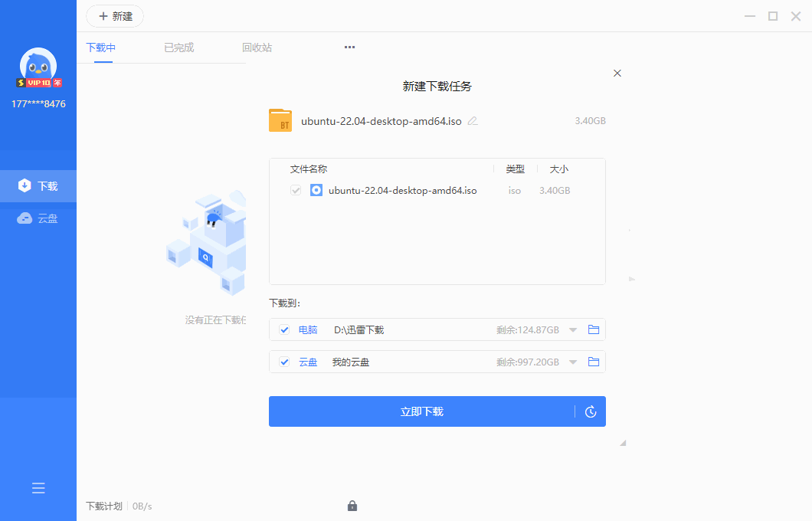
Task: Expand the 电脑 path dropdown arrow
Action: [573, 330]
